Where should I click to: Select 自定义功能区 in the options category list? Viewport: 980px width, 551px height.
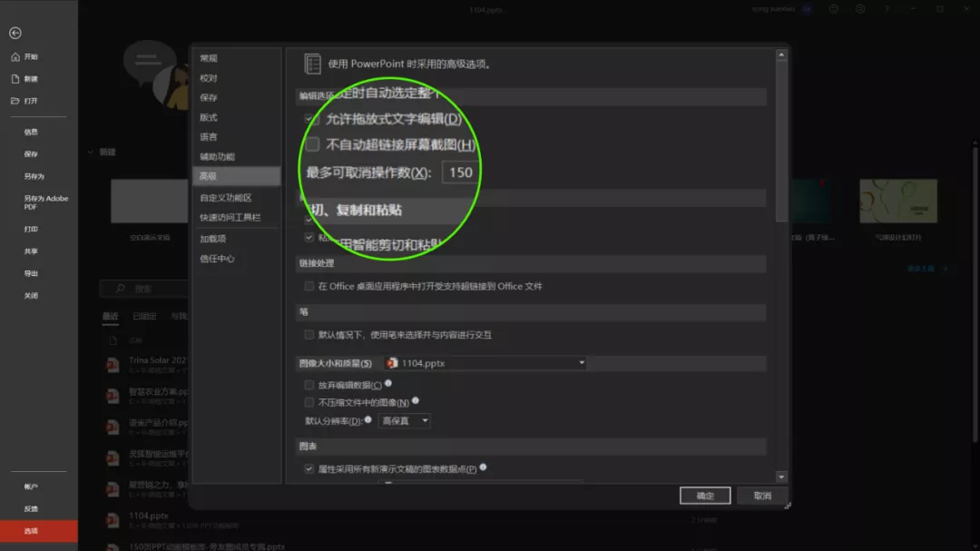point(236,198)
